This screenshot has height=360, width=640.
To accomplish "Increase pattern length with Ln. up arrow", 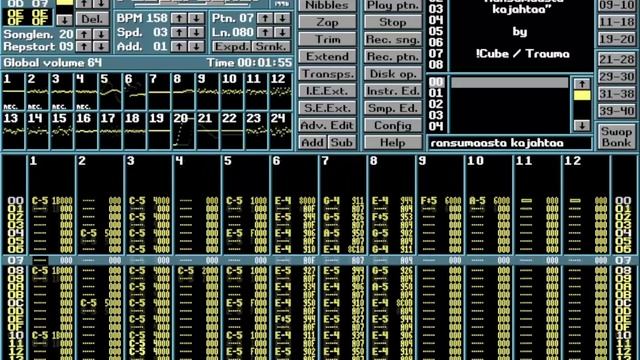I will click(x=265, y=32).
